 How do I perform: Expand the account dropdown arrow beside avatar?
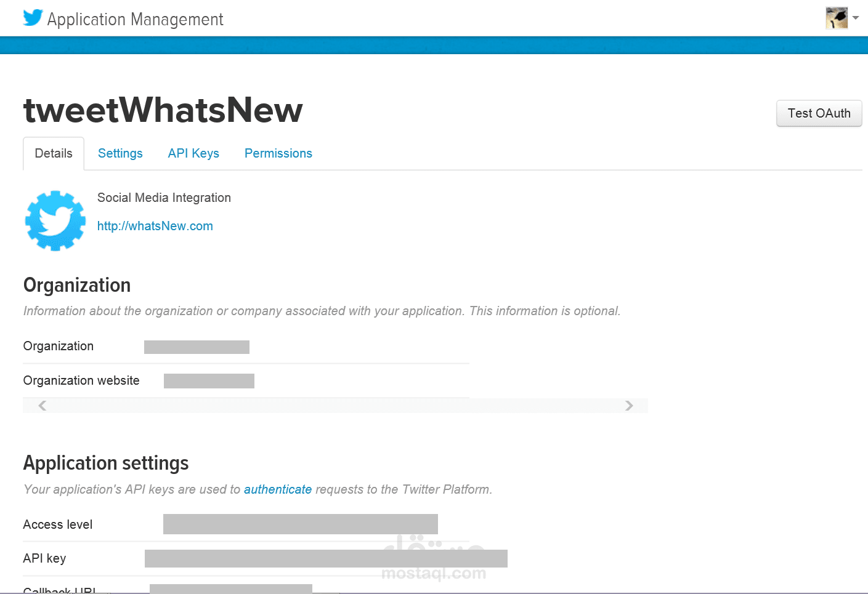click(x=856, y=18)
